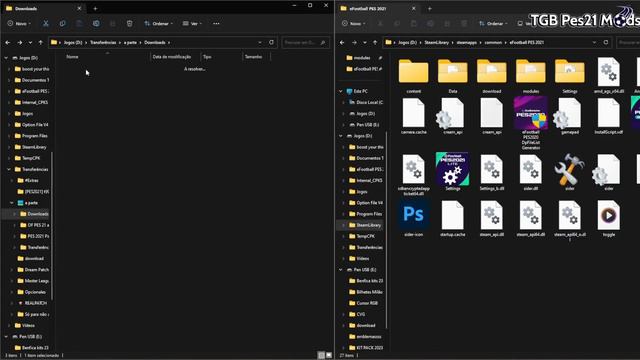Go up one level in Downloads window
The image size is (640, 360).
(40, 42)
